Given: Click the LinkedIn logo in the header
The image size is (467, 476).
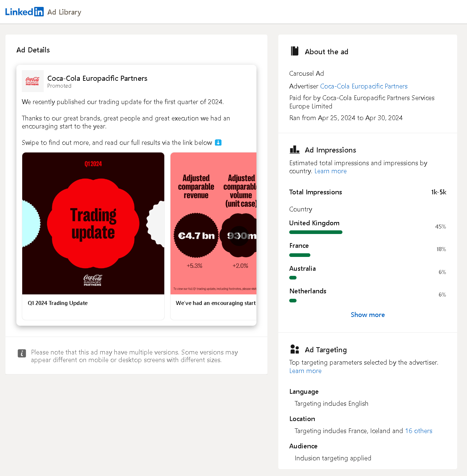Looking at the screenshot, I should (x=24, y=11).
